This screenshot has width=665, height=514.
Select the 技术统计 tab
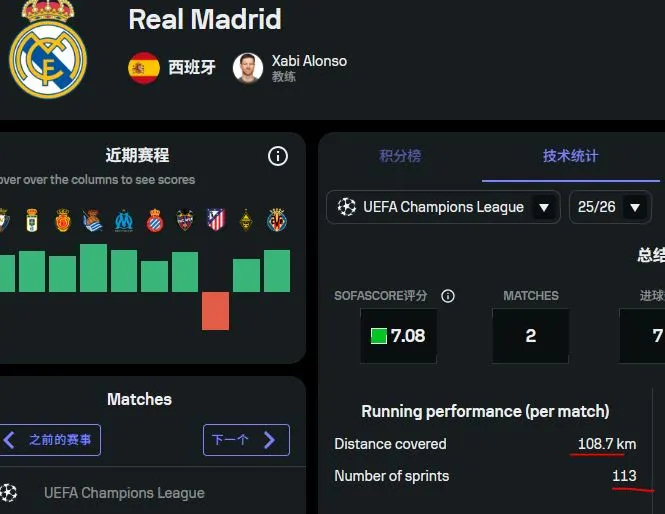click(570, 156)
